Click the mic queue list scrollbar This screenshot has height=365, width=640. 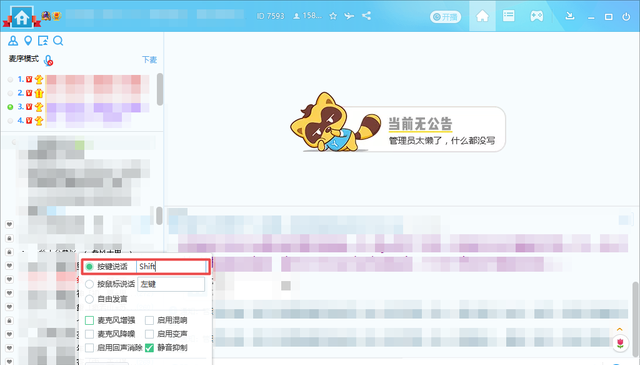point(160,89)
